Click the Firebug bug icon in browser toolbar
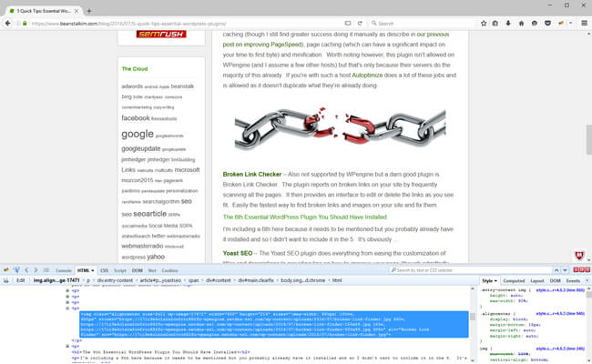 (x=561, y=24)
